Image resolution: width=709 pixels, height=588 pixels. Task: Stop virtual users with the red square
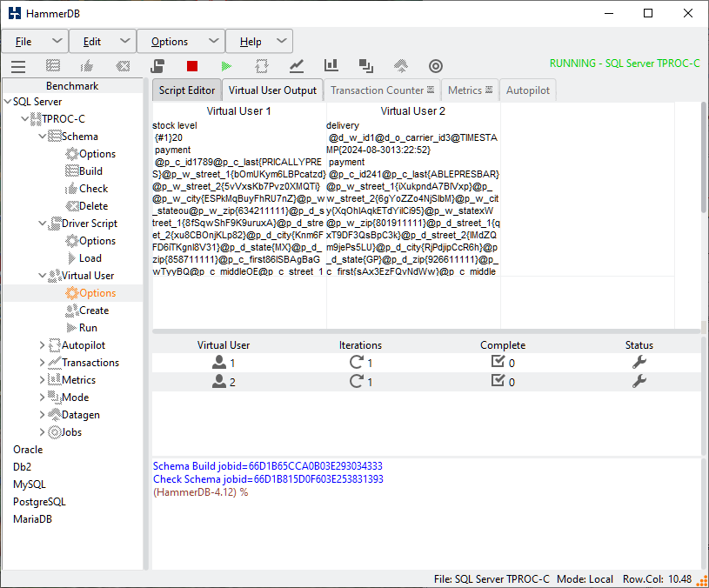click(x=192, y=66)
